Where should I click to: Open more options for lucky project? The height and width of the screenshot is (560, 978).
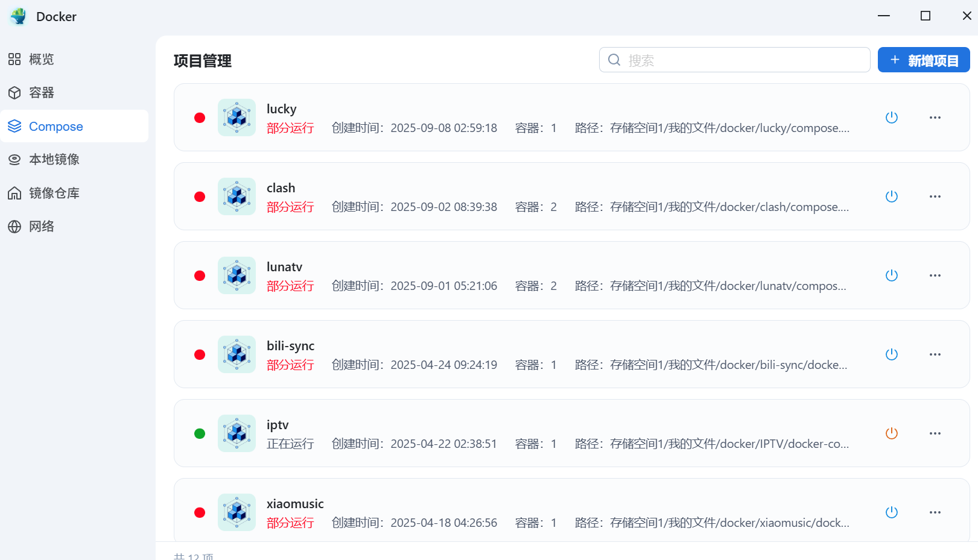(x=935, y=118)
